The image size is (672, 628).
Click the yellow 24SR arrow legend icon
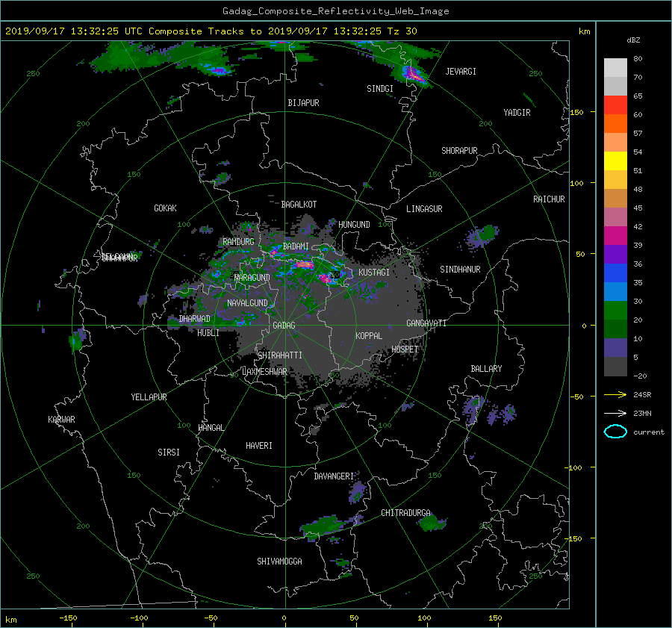pos(615,395)
